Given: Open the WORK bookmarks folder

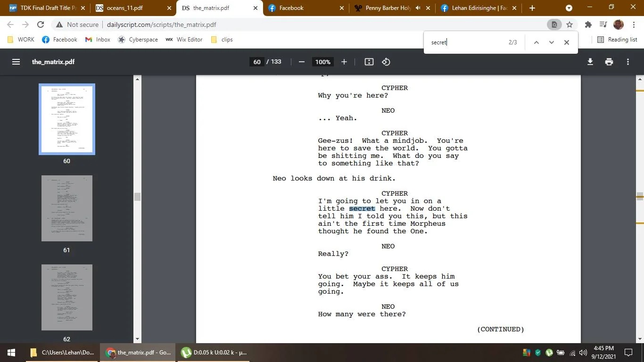Looking at the screenshot, I should 21,40.
